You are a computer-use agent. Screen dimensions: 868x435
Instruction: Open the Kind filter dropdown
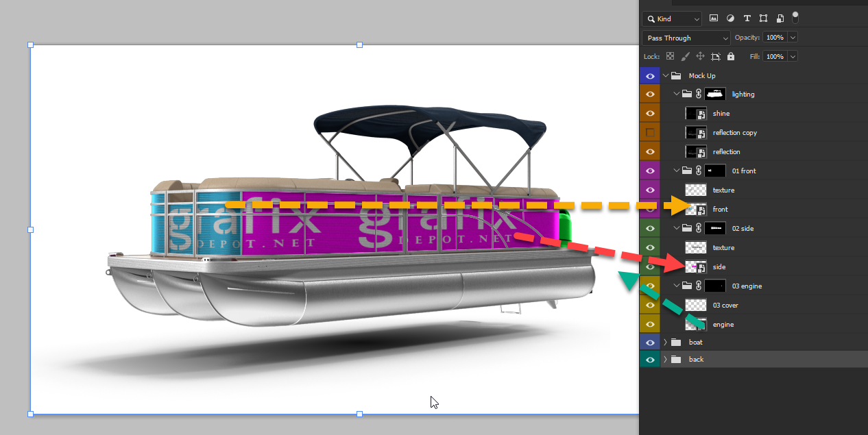coord(672,19)
